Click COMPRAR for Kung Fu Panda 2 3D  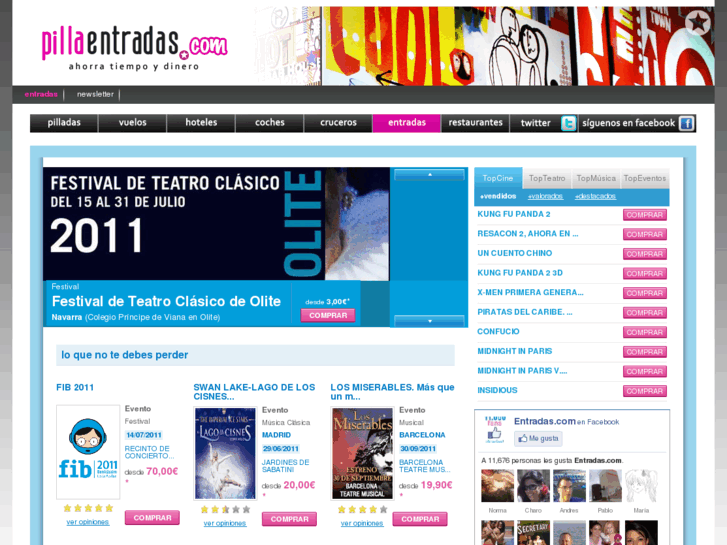point(645,273)
